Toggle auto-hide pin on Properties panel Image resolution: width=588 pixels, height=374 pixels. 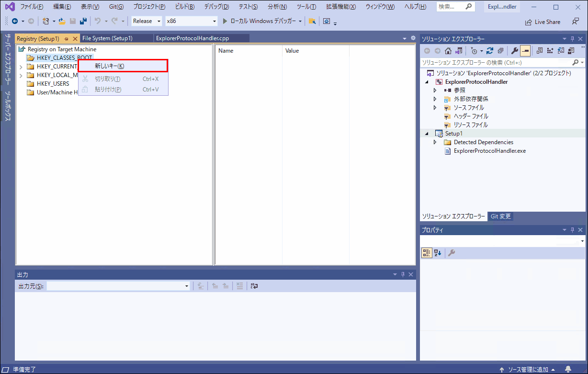573,230
